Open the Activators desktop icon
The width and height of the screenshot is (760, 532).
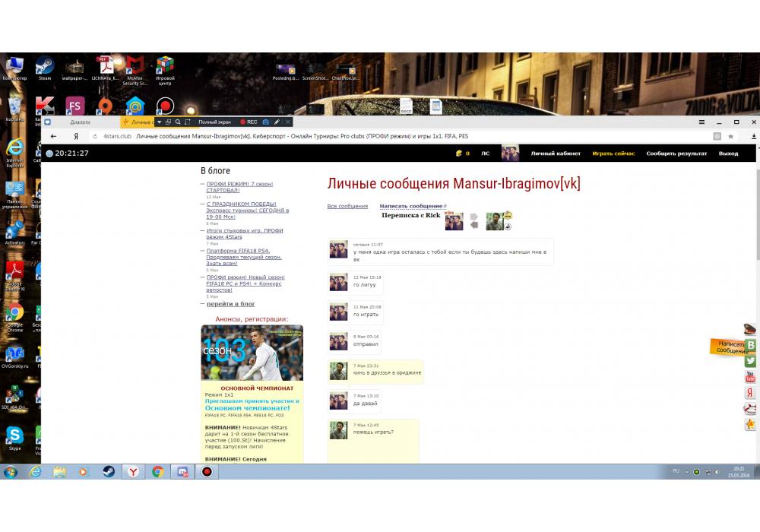click(x=15, y=233)
